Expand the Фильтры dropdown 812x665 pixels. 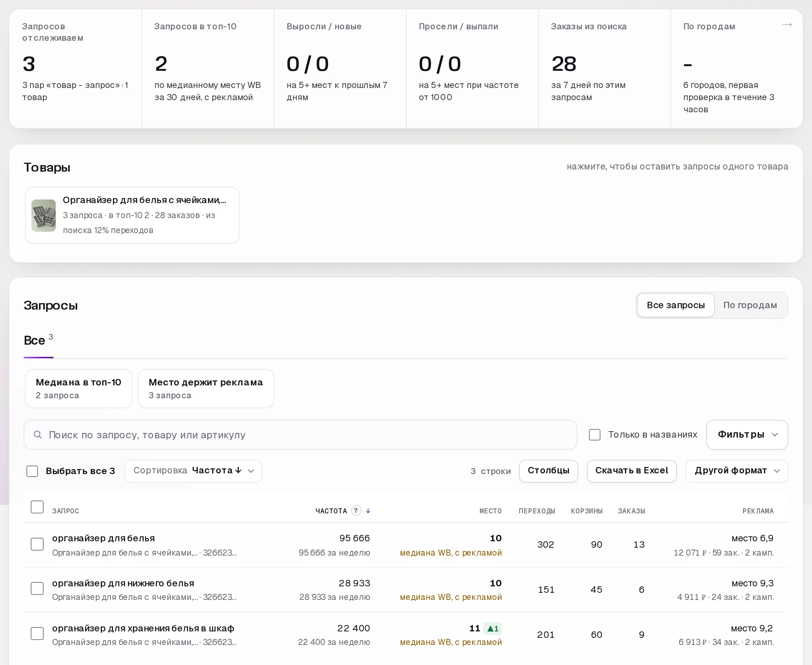click(x=747, y=435)
